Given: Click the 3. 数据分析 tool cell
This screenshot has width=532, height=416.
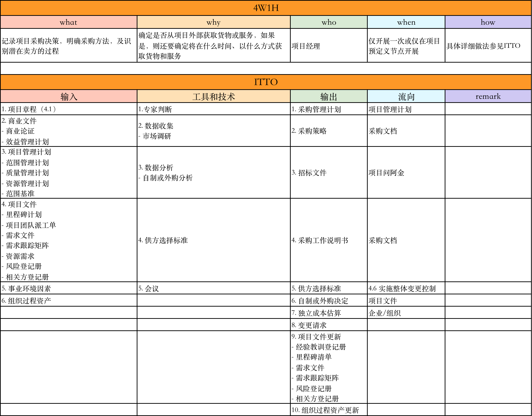Looking at the screenshot, I should click(x=214, y=172).
